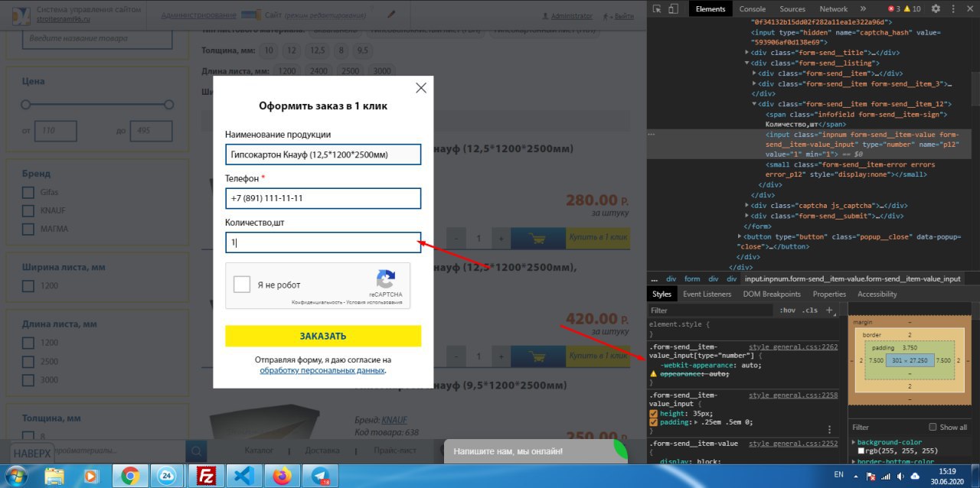Click the Styles Filter input
Image resolution: width=980 pixels, height=488 pixels.
pos(709,311)
